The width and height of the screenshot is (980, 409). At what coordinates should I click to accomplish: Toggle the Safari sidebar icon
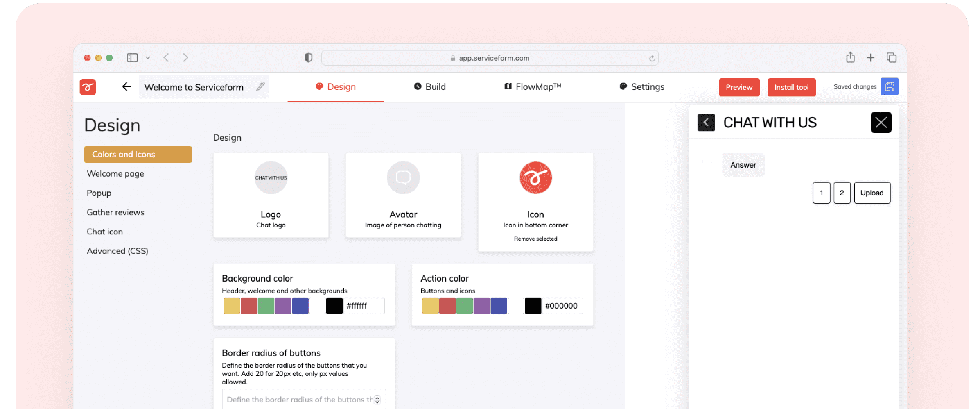pyautogui.click(x=132, y=58)
